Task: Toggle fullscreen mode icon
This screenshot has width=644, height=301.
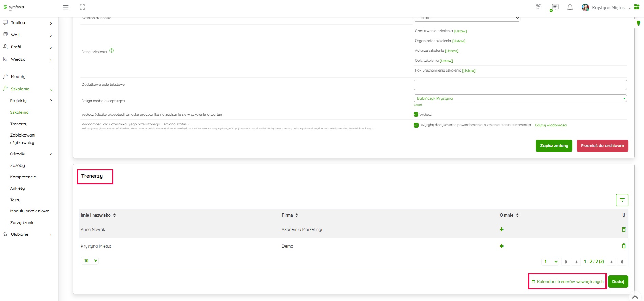Action: (x=82, y=7)
